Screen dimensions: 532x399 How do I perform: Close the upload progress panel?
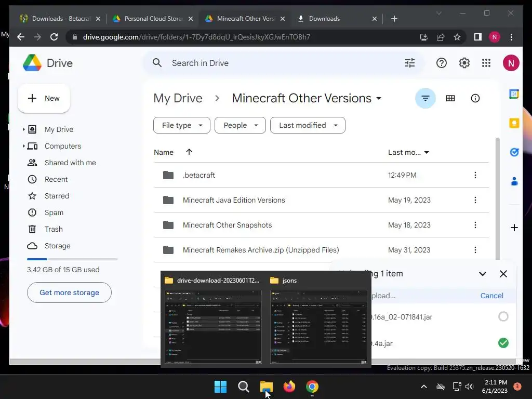pos(503,274)
